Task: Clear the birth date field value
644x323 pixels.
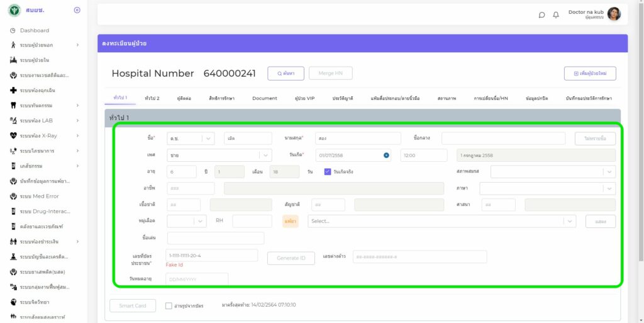Action: point(386,155)
